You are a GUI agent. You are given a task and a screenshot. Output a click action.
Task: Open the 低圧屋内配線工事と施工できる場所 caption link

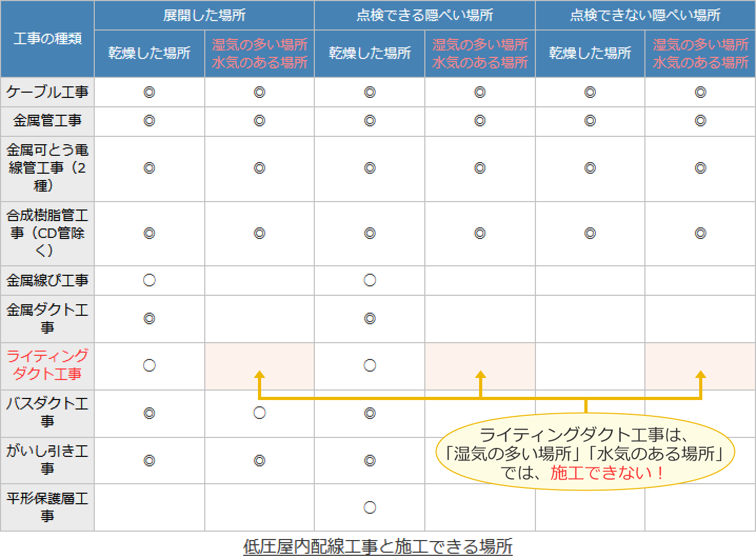coord(377,546)
